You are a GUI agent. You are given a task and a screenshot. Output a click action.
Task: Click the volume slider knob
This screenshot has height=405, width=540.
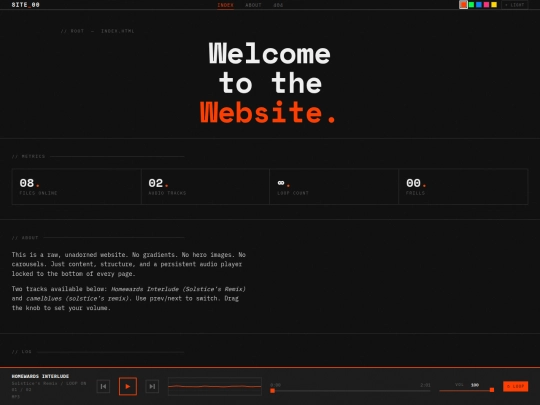click(x=492, y=390)
